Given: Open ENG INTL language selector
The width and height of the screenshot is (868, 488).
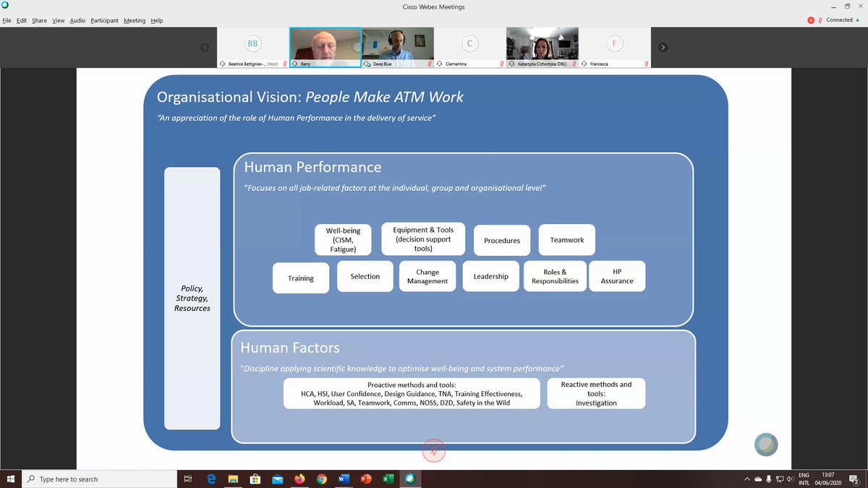Looking at the screenshot, I should tap(804, 479).
